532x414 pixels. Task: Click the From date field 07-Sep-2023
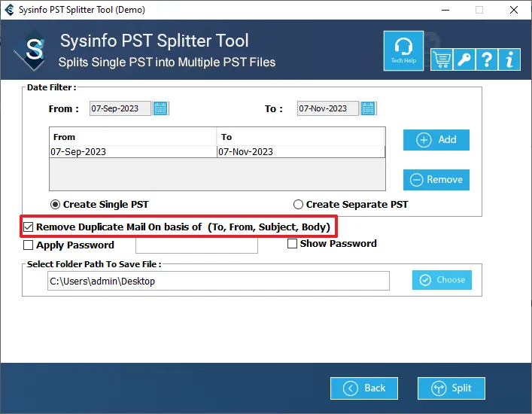(x=120, y=108)
